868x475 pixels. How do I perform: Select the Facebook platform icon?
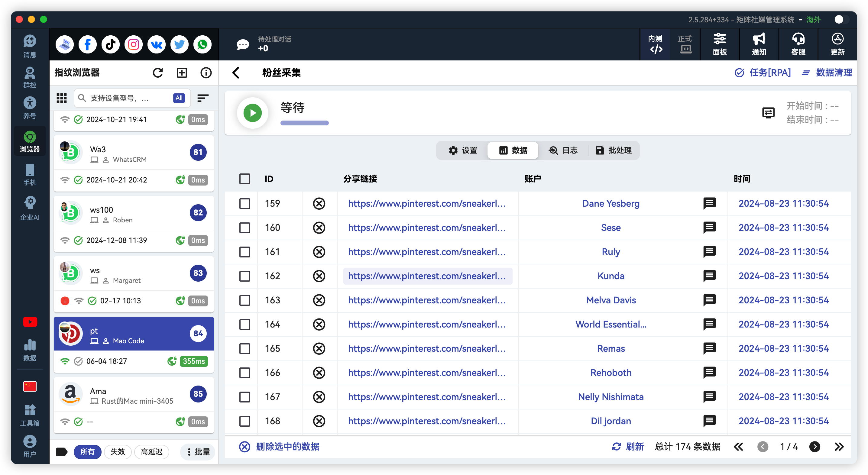click(88, 44)
